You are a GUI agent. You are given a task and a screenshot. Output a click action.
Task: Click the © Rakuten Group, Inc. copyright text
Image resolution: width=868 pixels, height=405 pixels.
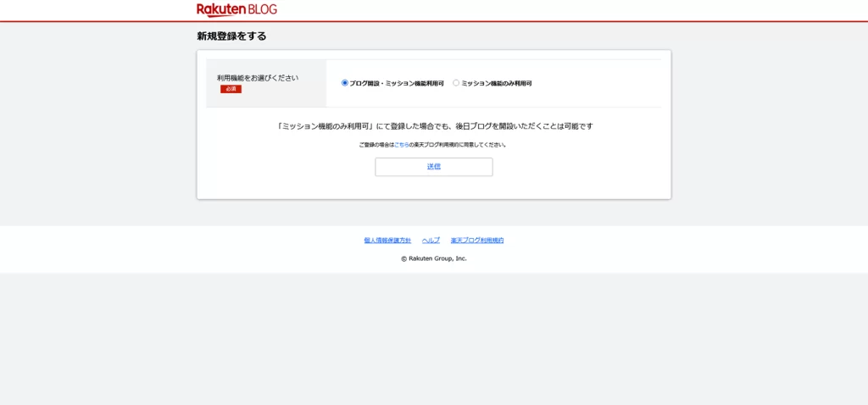pos(434,258)
